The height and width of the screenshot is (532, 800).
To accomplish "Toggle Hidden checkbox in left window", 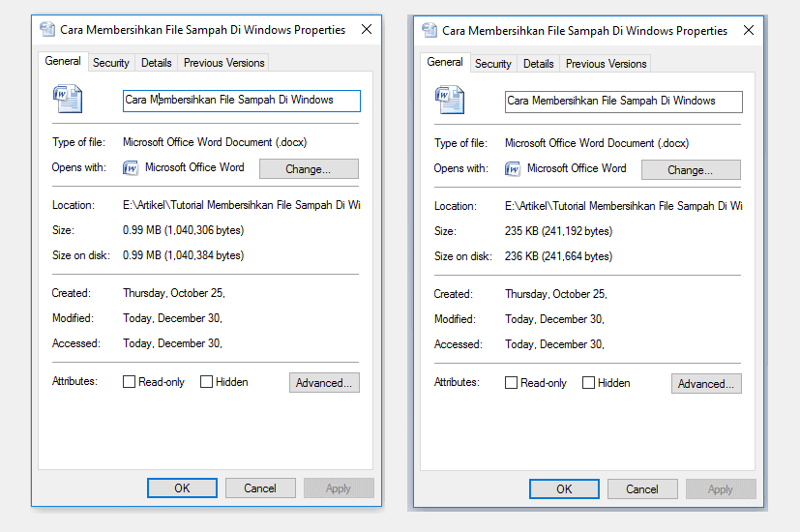I will point(206,381).
